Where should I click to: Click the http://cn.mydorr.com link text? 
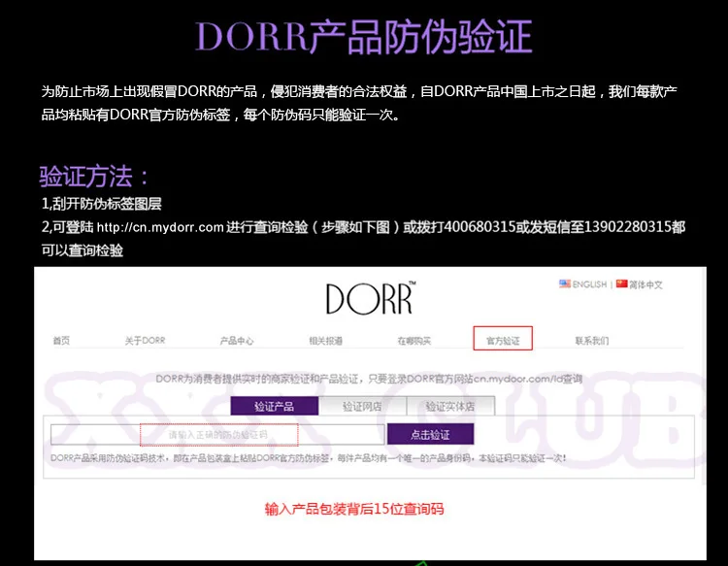[x=160, y=227]
